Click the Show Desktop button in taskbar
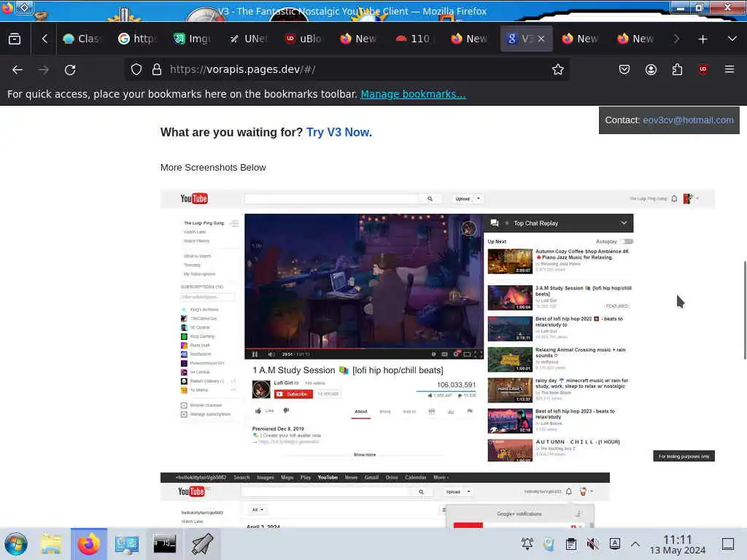Screen dimensions: 747x560 [728, 544]
